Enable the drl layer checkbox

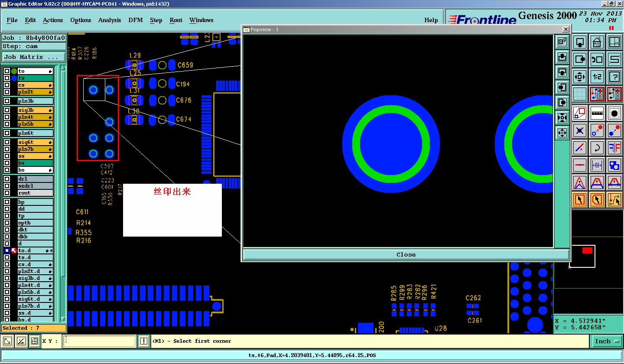7,179
